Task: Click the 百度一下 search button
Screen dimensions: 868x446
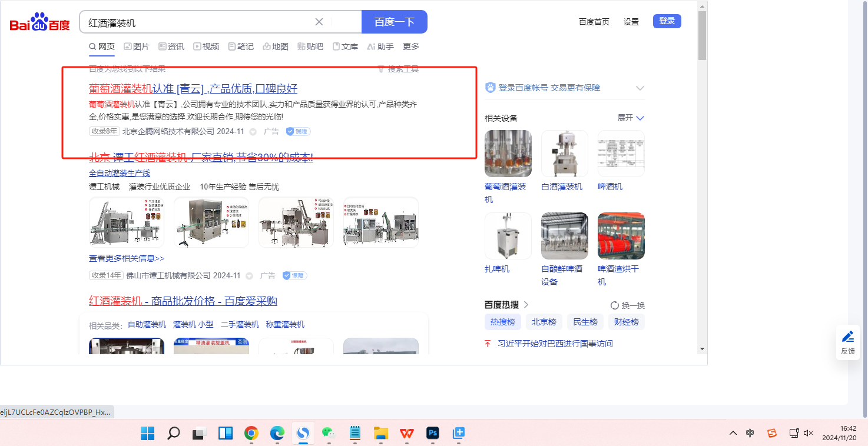Action: (x=395, y=22)
